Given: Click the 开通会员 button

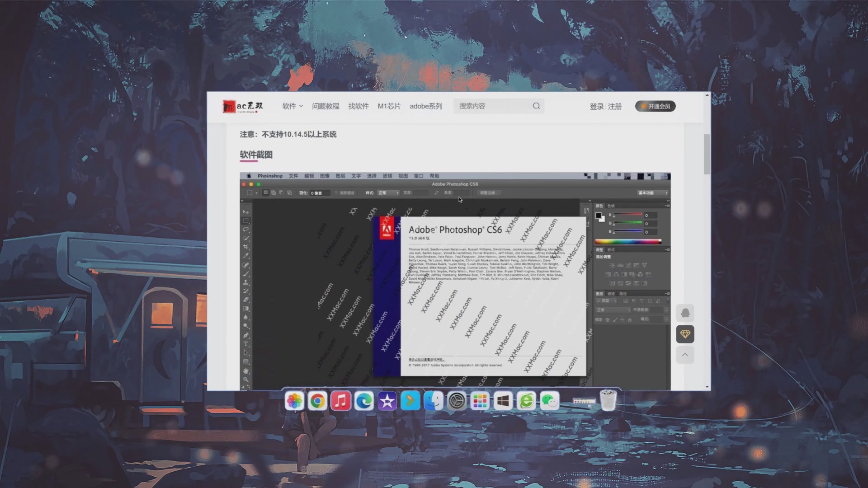Looking at the screenshot, I should [x=656, y=106].
